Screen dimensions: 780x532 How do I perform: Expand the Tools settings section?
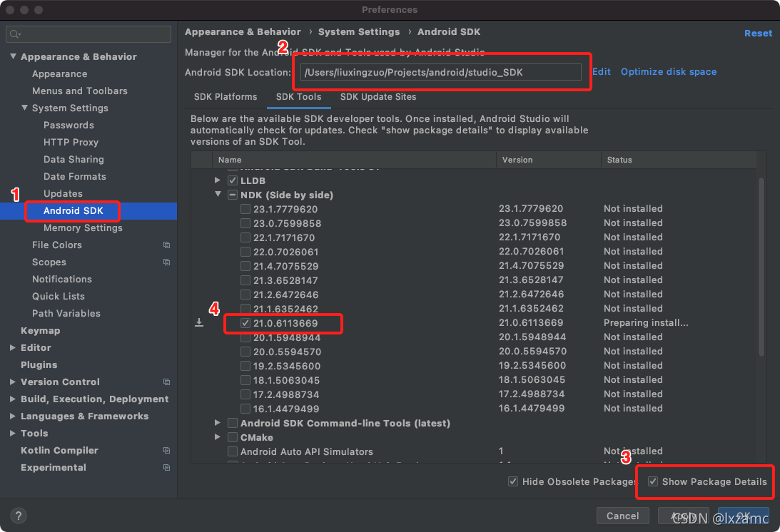pyautogui.click(x=13, y=433)
